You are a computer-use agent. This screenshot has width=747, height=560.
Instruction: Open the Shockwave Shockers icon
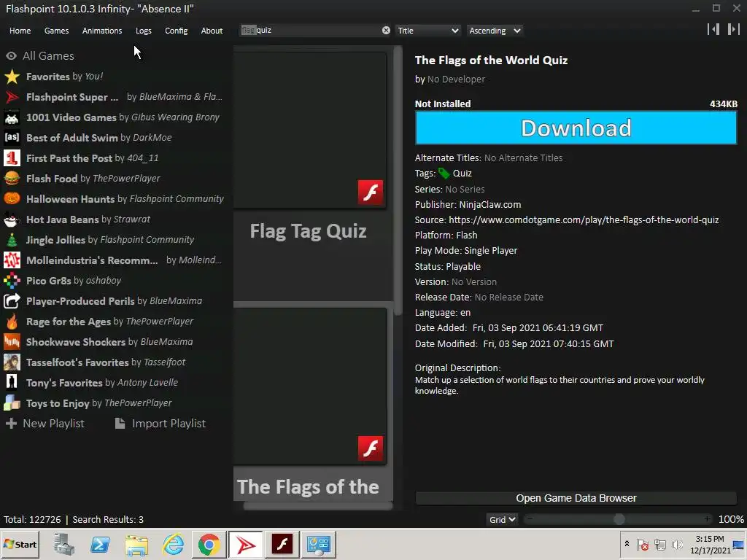coord(12,342)
